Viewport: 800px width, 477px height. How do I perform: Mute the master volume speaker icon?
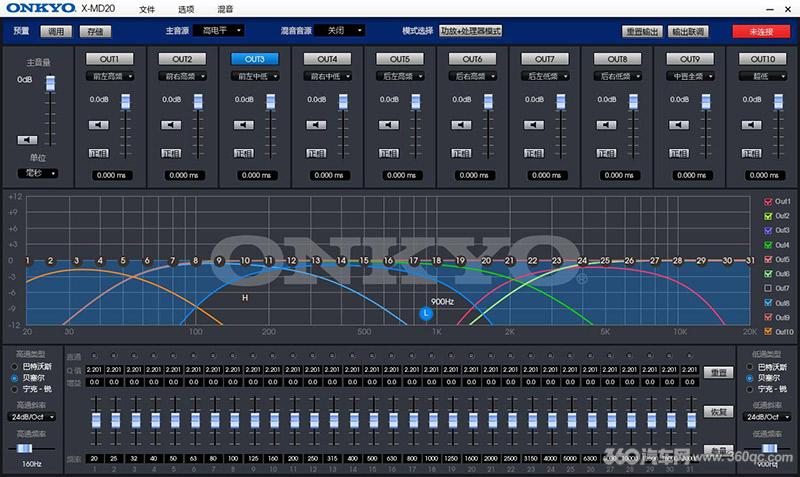[27, 140]
